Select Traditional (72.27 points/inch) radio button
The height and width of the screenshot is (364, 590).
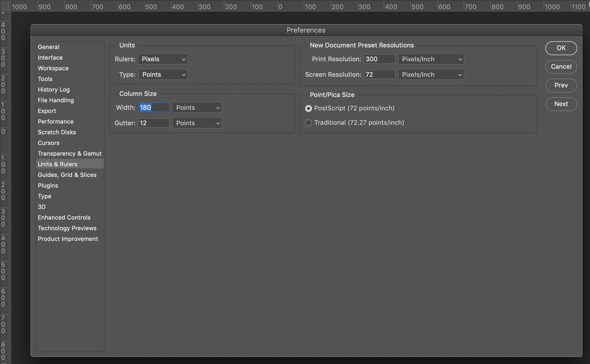coord(308,123)
